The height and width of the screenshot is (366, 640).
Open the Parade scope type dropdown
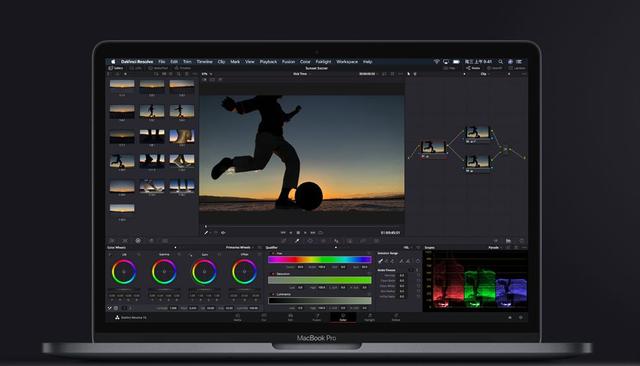point(495,247)
